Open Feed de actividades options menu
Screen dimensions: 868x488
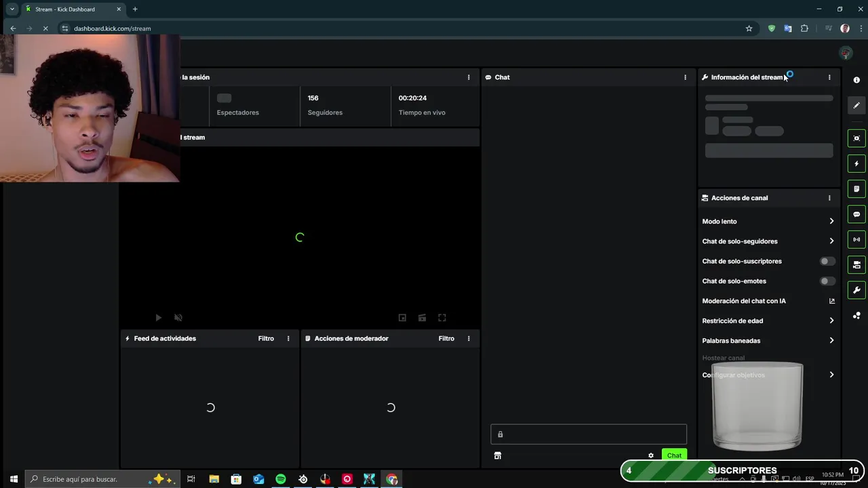coord(288,338)
